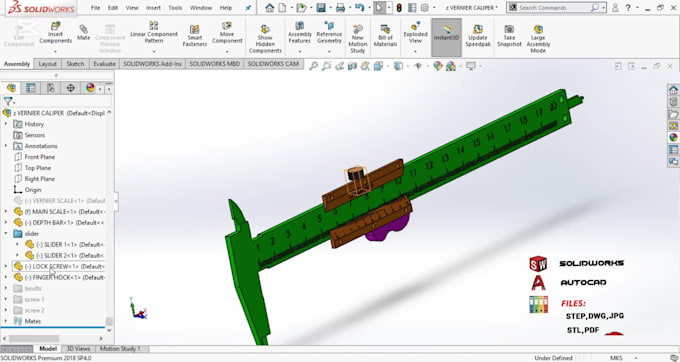
Task: Open Motion Study 1 tab
Action: click(120, 349)
